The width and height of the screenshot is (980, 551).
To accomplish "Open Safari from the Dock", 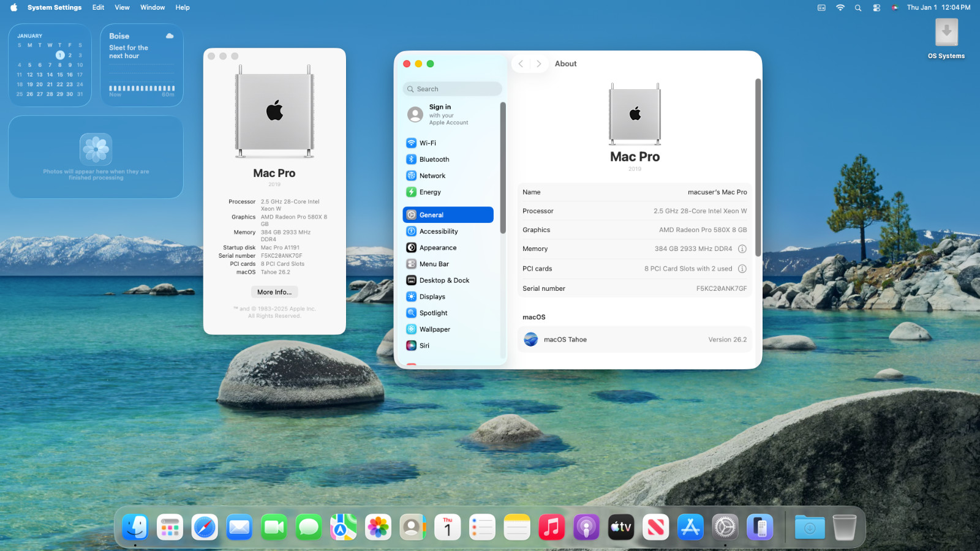I will click(x=205, y=527).
